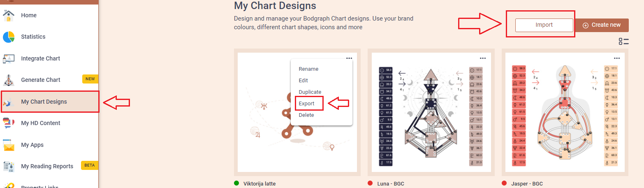Open the Jasper - BGC chart thumbnail
The width and height of the screenshot is (644, 188).
[x=565, y=112]
